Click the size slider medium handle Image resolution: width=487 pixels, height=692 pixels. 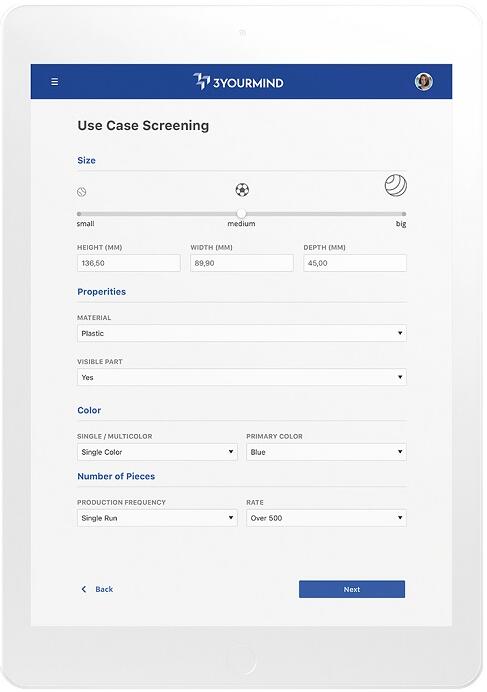click(241, 214)
